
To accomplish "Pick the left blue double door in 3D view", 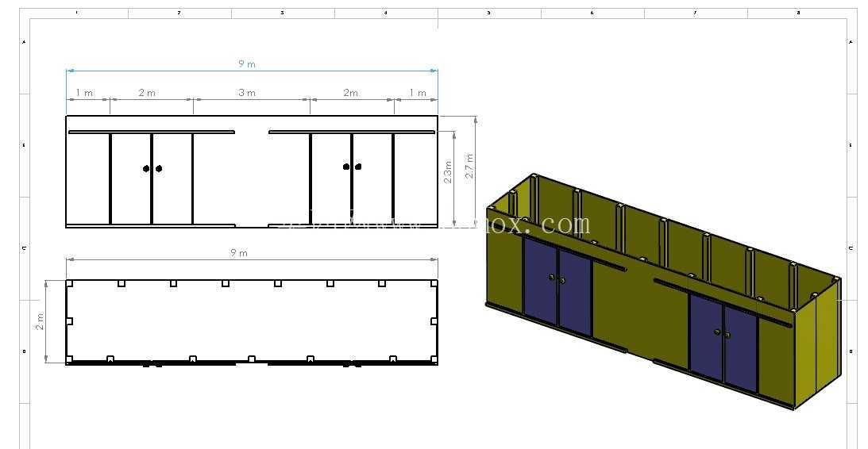I will (557, 286).
